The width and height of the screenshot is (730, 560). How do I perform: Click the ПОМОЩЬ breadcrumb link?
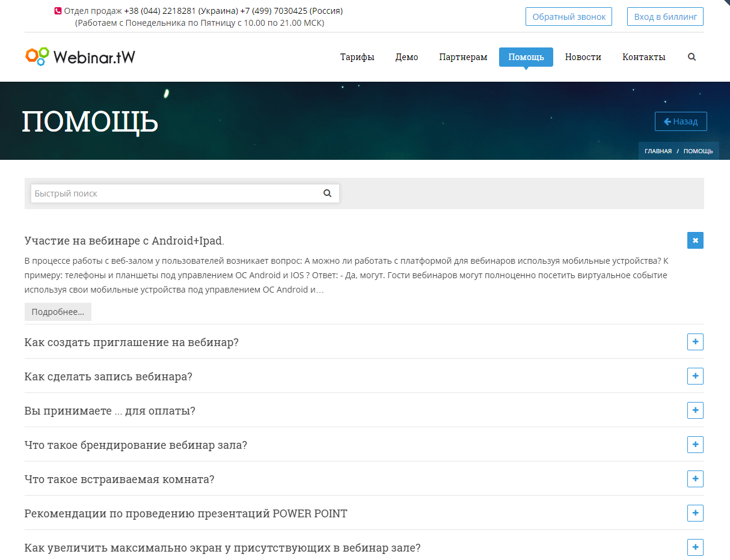pos(698,151)
